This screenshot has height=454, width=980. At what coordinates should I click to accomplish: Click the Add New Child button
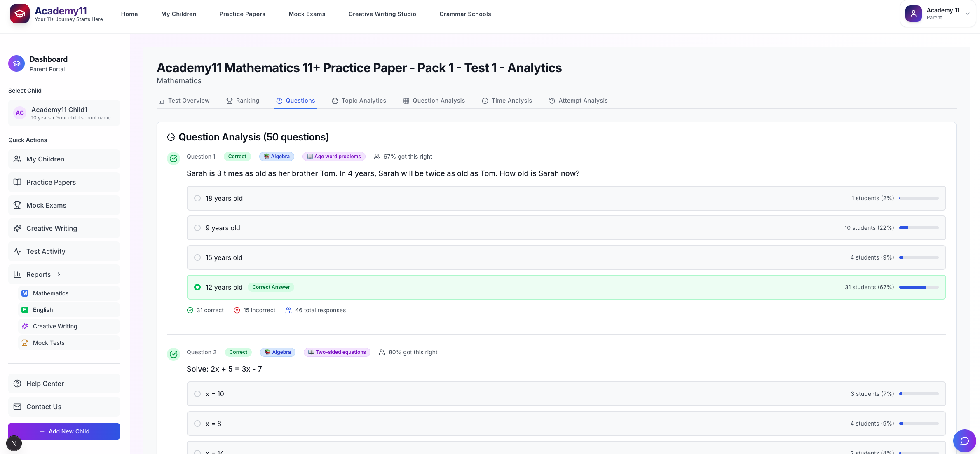click(x=64, y=431)
